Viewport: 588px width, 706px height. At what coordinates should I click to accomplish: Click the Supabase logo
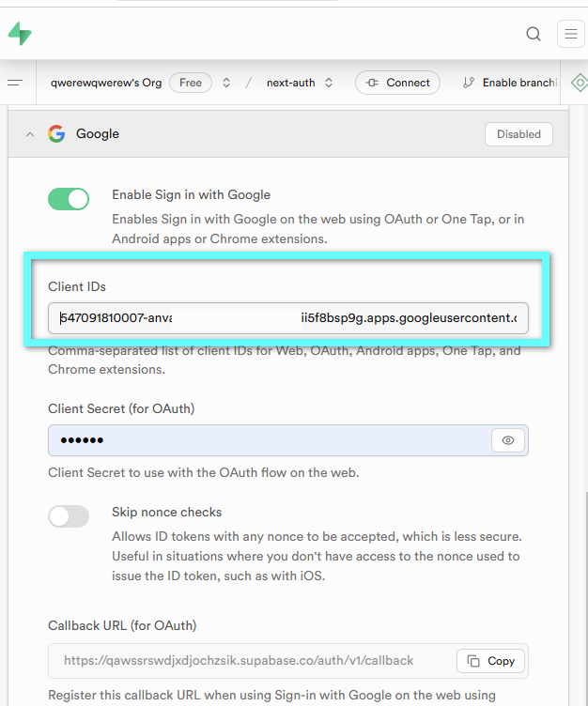point(20,34)
